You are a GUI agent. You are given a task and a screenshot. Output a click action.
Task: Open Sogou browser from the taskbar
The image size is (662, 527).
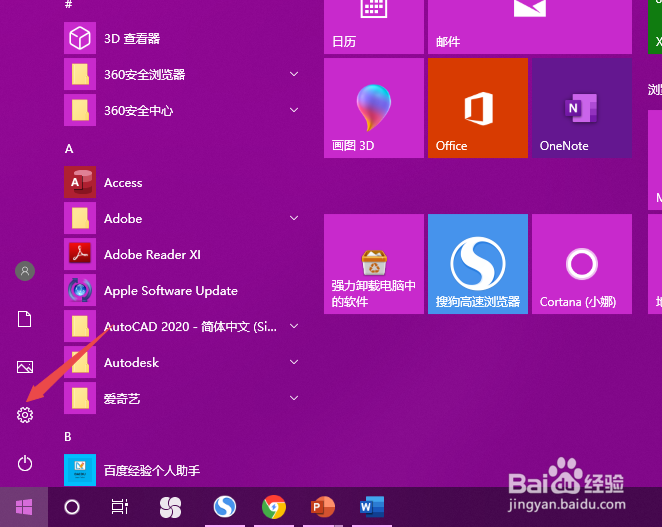click(225, 507)
